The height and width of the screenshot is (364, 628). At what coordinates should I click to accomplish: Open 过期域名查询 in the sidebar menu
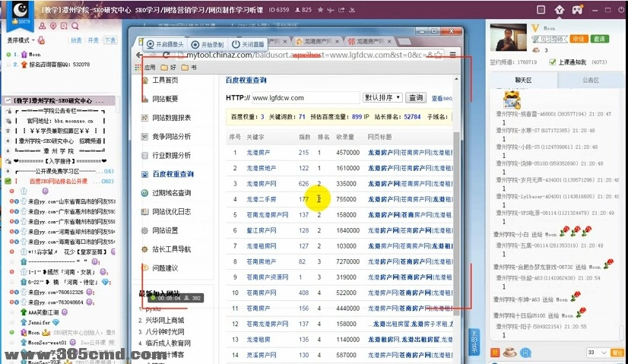pyautogui.click(x=171, y=193)
